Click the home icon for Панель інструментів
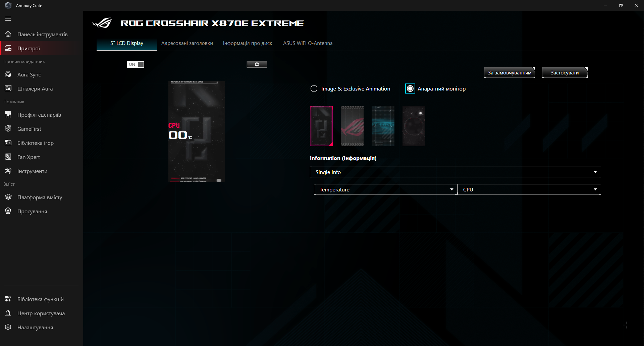This screenshot has width=644, height=346. coord(8,34)
